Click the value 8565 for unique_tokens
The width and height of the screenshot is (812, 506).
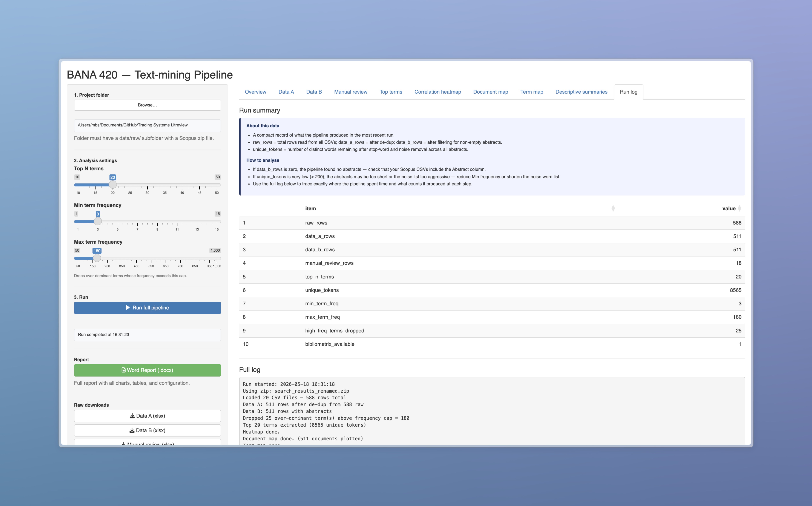(735, 290)
